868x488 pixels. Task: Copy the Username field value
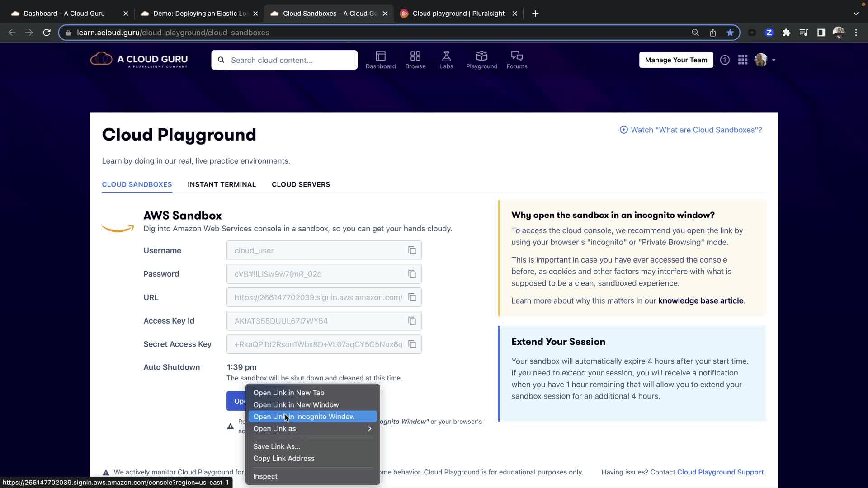coord(412,250)
